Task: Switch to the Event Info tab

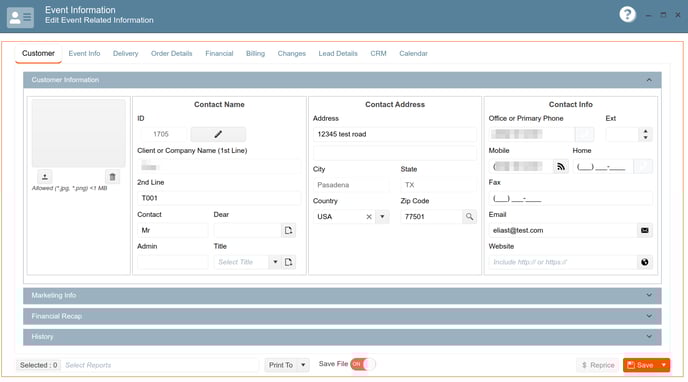Action: pyautogui.click(x=84, y=54)
